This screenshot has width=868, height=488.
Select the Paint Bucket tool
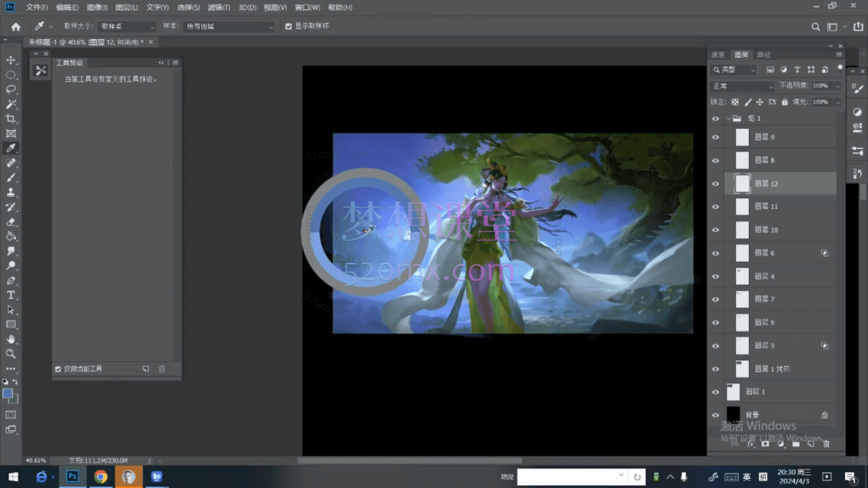point(11,237)
